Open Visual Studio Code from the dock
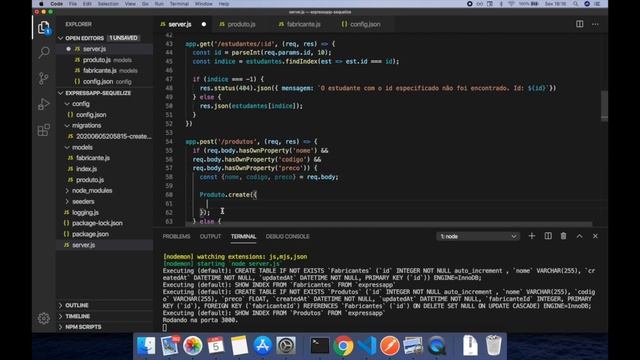Image resolution: width=640 pixels, height=360 pixels. (x=367, y=345)
